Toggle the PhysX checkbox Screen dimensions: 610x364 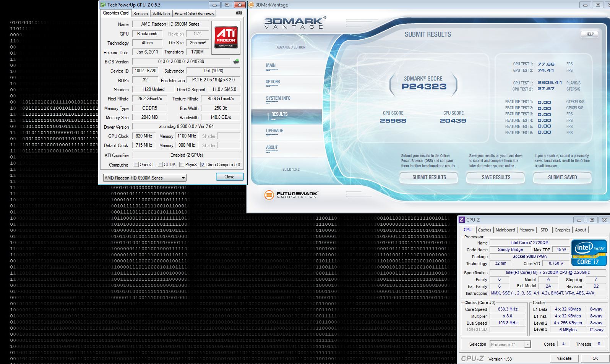182,165
